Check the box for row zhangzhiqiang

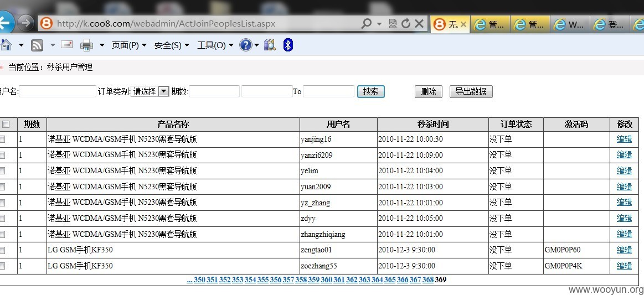tap(2, 234)
